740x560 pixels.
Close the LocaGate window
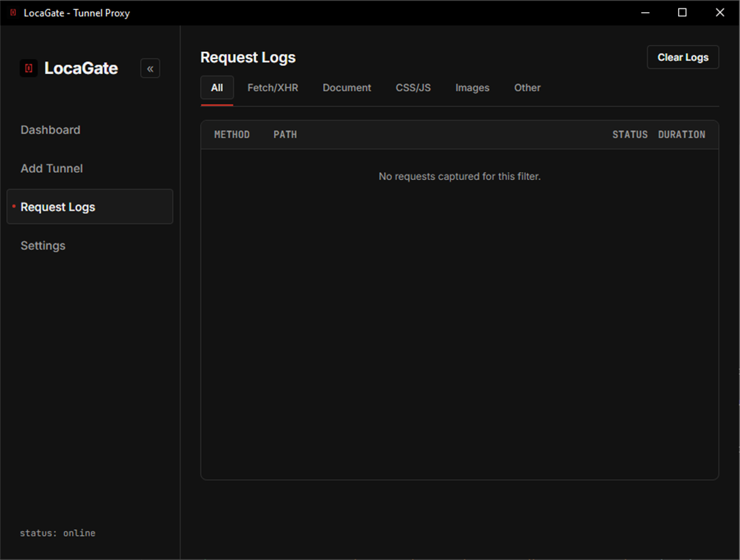pos(719,13)
